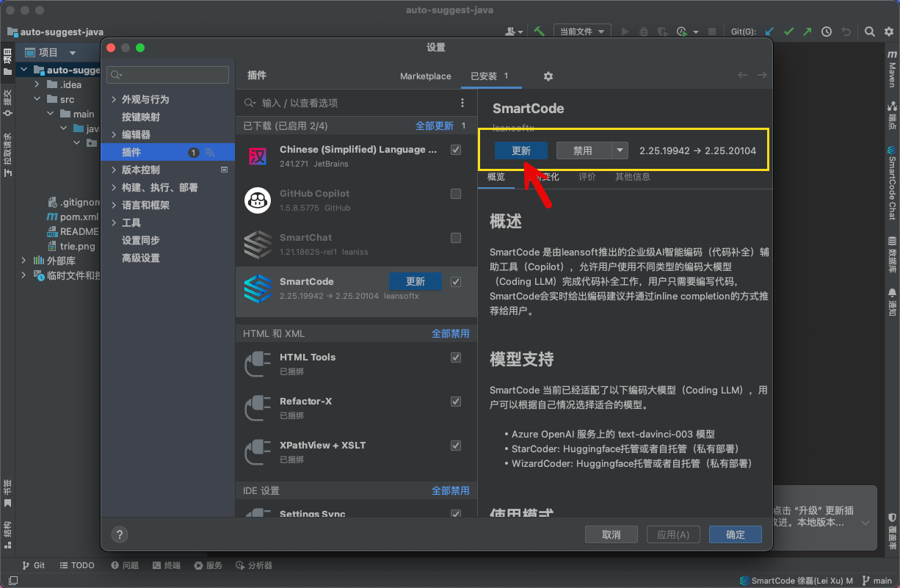Click the Git commit checkmark icon
This screenshot has width=900, height=588.
[788, 32]
